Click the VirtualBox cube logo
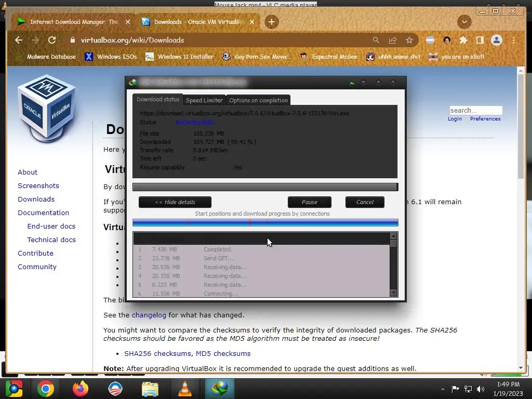532x399 pixels. 46,108
